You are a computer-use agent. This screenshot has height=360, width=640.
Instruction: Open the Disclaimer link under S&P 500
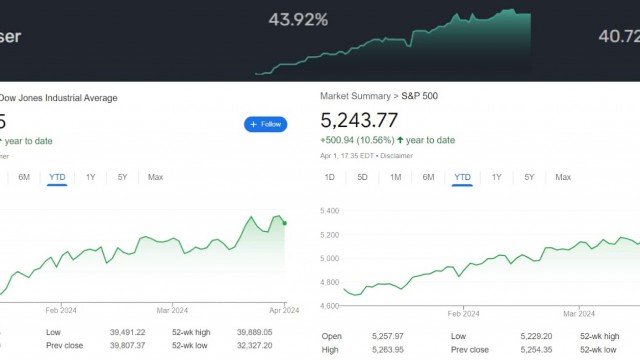point(396,156)
